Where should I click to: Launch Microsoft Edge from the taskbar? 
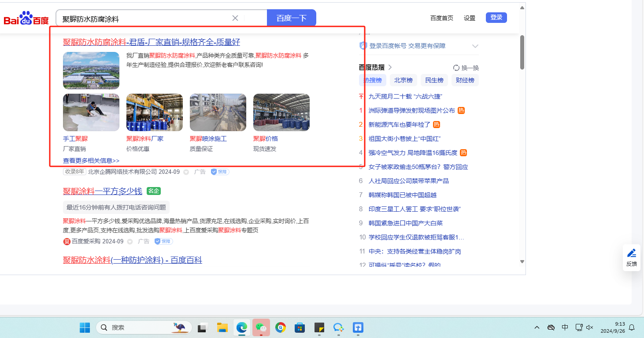coord(241,327)
